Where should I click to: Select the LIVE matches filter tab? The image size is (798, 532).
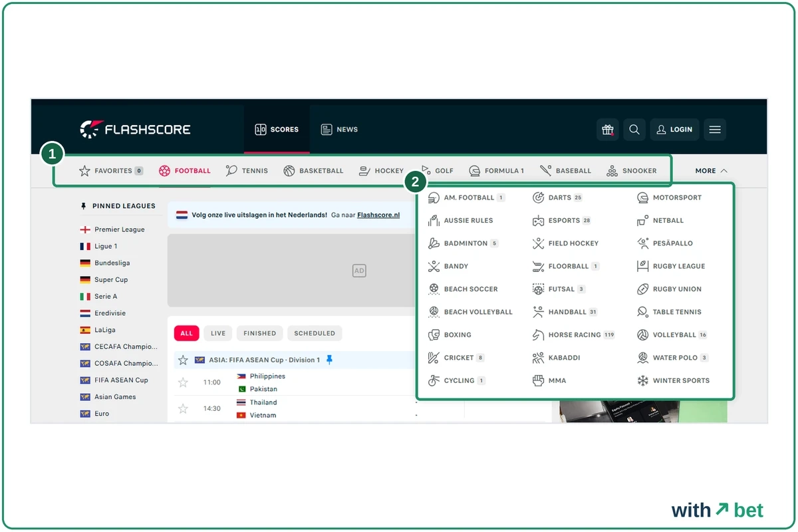point(218,333)
